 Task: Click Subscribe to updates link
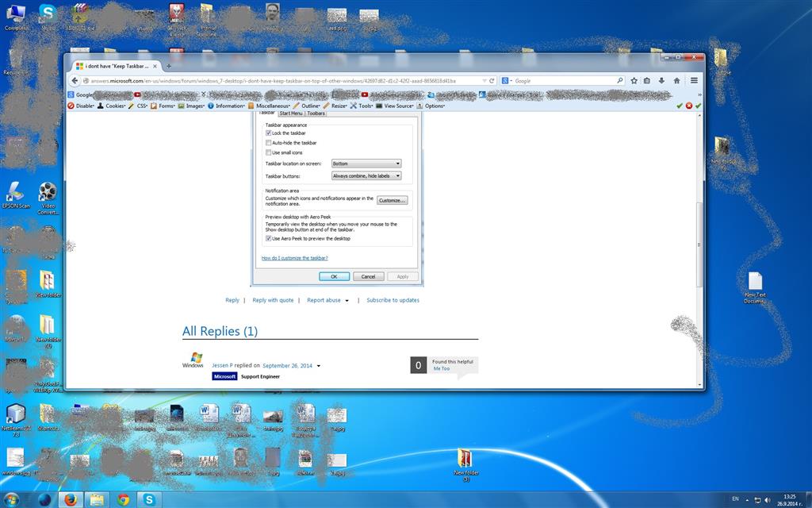click(x=393, y=300)
